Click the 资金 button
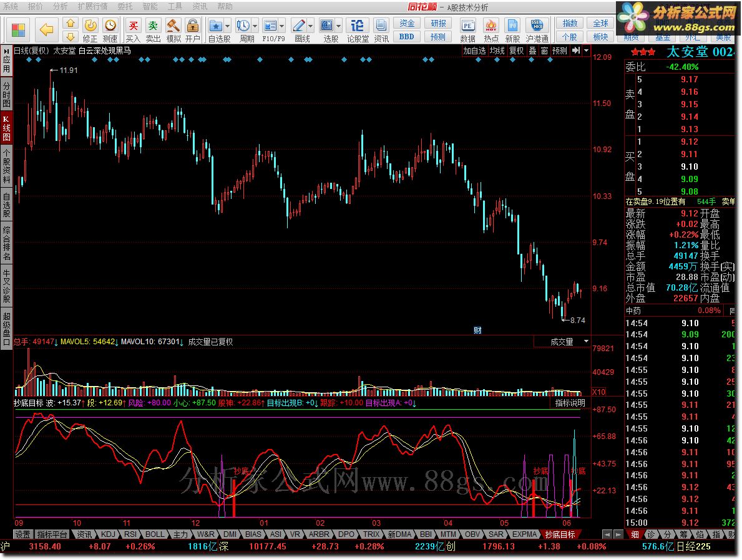The width and height of the screenshot is (742, 560). pos(406,23)
